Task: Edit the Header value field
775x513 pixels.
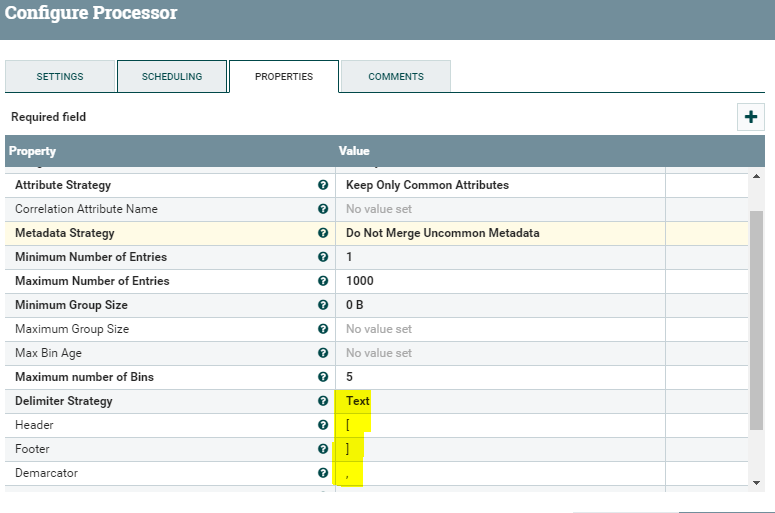Action: point(500,425)
